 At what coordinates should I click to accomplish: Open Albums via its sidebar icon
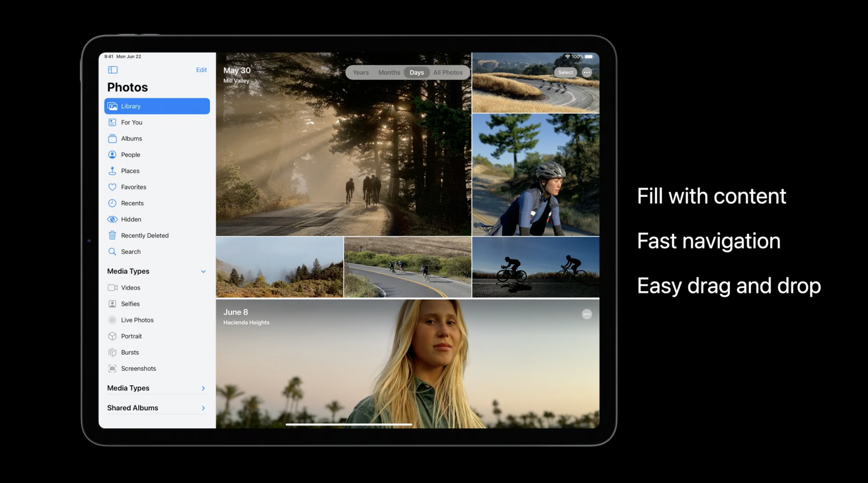pos(112,139)
